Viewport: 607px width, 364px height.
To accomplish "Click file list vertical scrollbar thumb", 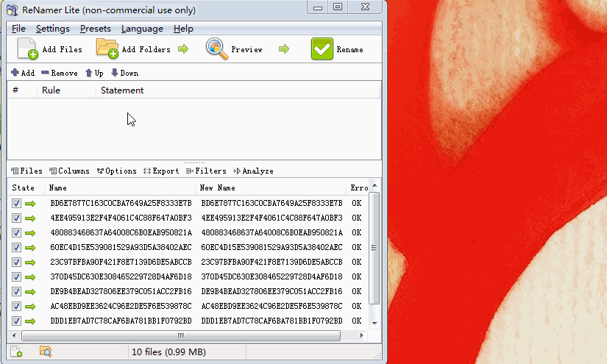I will pyautogui.click(x=374, y=248).
